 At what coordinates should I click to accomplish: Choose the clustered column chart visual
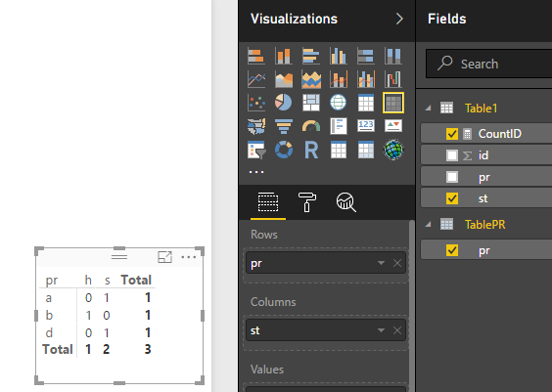point(339,57)
